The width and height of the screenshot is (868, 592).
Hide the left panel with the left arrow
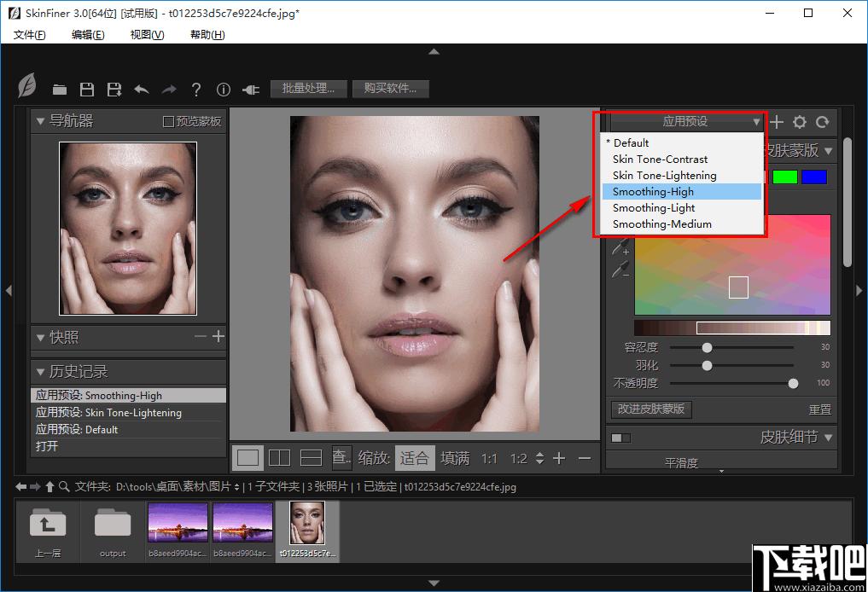click(x=9, y=291)
